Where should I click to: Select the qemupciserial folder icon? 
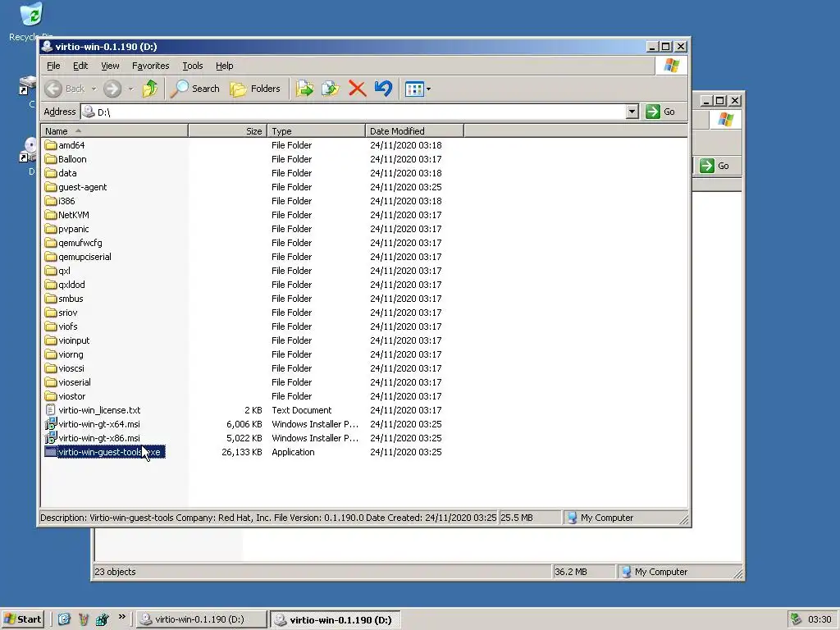pos(51,257)
